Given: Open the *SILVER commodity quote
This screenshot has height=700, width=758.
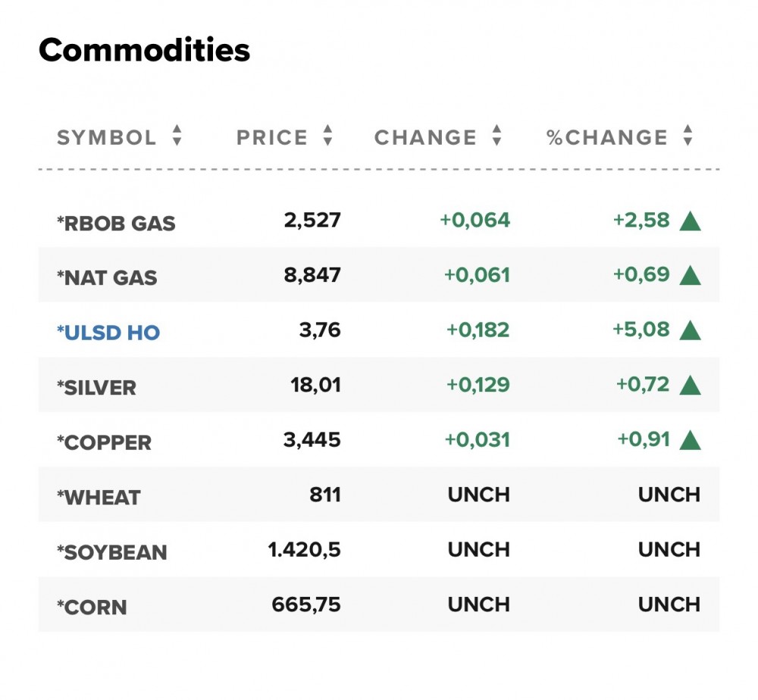Looking at the screenshot, I should coord(96,388).
